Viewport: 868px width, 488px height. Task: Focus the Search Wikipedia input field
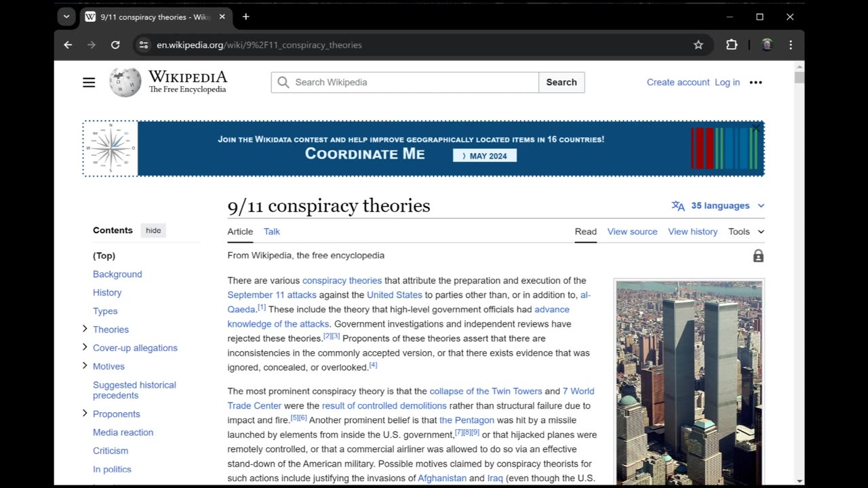pos(405,82)
